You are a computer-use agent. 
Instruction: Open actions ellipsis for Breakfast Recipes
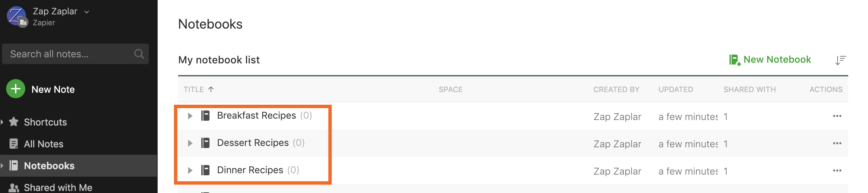[x=837, y=116]
